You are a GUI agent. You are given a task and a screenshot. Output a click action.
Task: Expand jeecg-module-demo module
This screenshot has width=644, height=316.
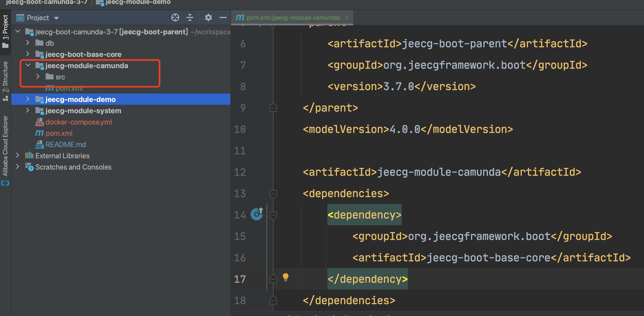click(28, 99)
